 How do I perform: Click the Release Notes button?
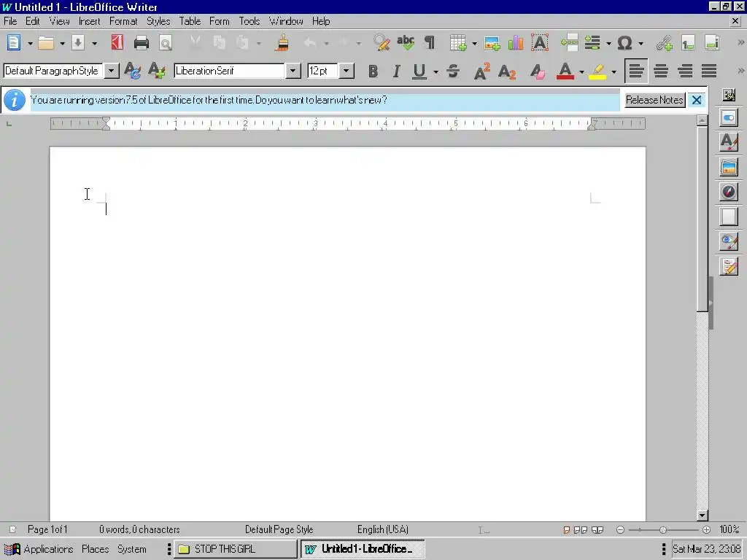click(x=654, y=100)
